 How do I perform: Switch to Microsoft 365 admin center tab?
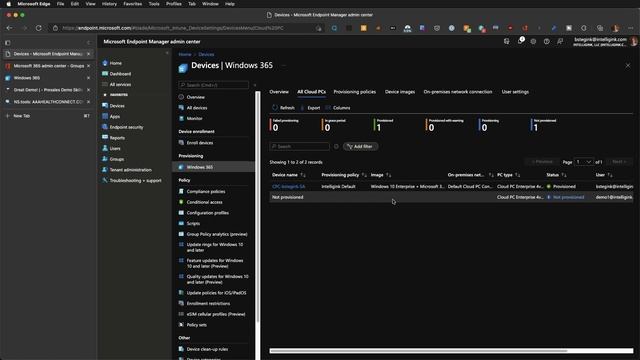(48, 66)
